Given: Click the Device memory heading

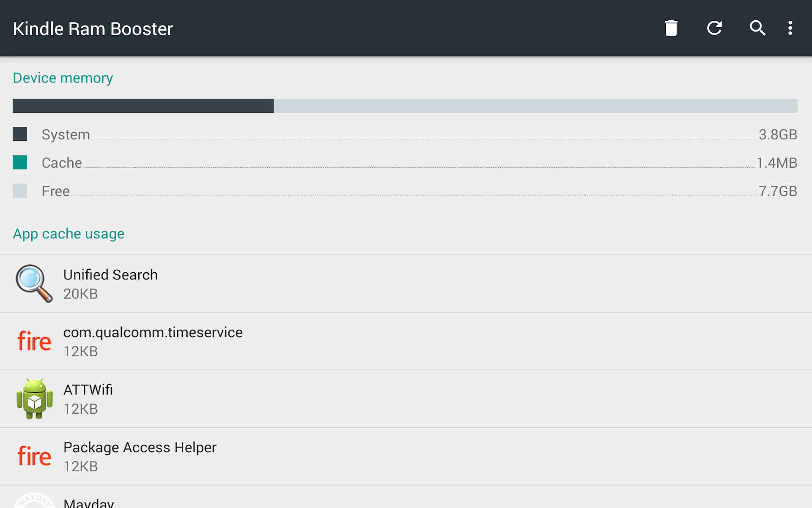Looking at the screenshot, I should coord(63,78).
